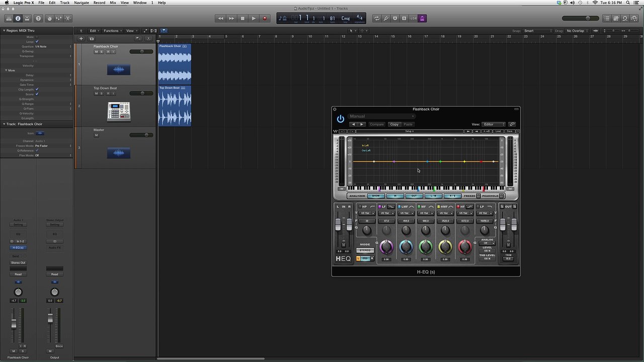644x362 pixels.
Task: Toggle the yellow HMF band enable button
Action: point(439,207)
